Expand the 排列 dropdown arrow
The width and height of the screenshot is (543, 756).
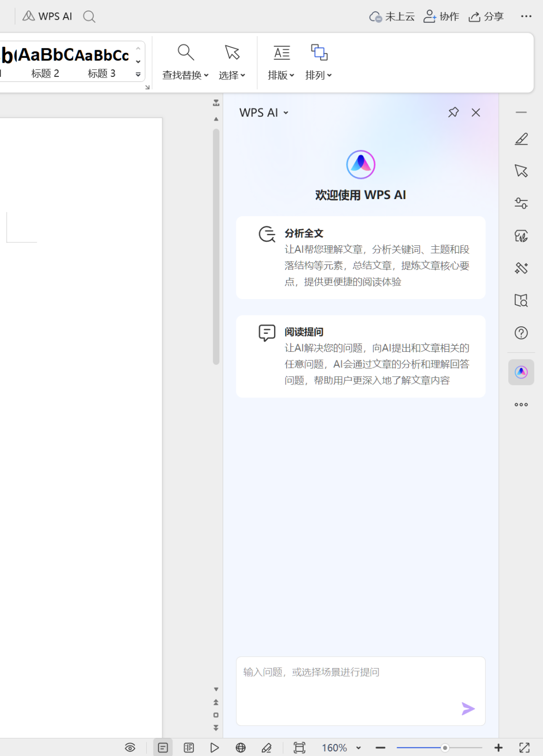329,75
